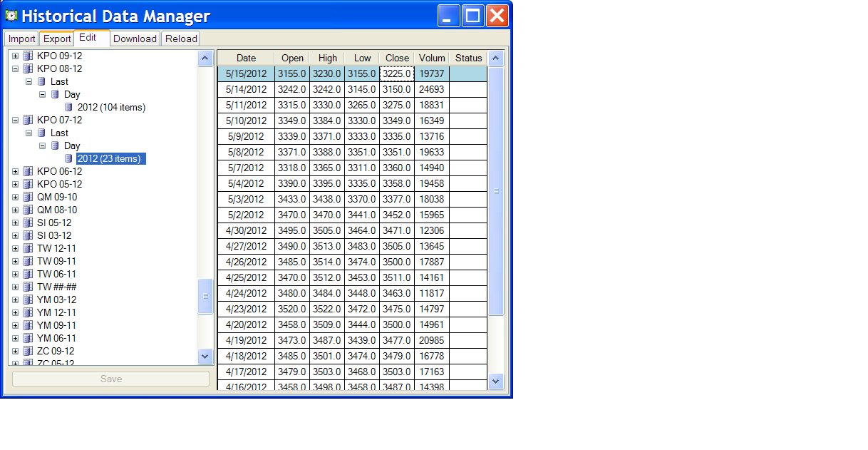Click the Save button
This screenshot has height=450, width=868.
[x=111, y=379]
